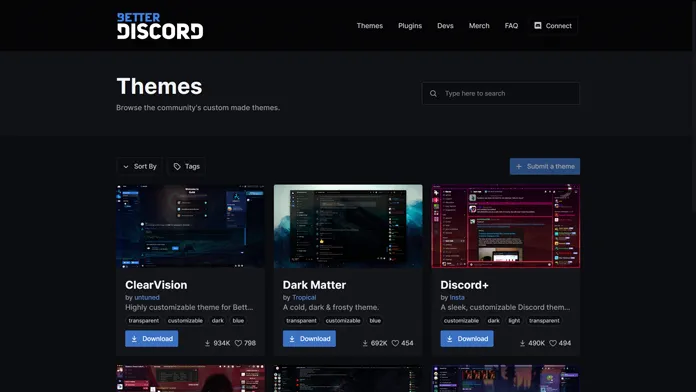696x392 pixels.
Task: Click "A sleek, customizable Discord them..." description
Action: pyautogui.click(x=505, y=307)
